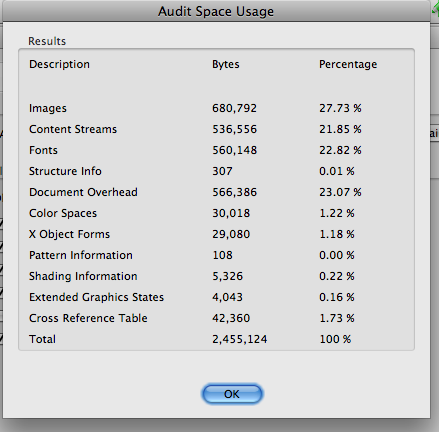Click the Images row label

pyautogui.click(x=48, y=108)
